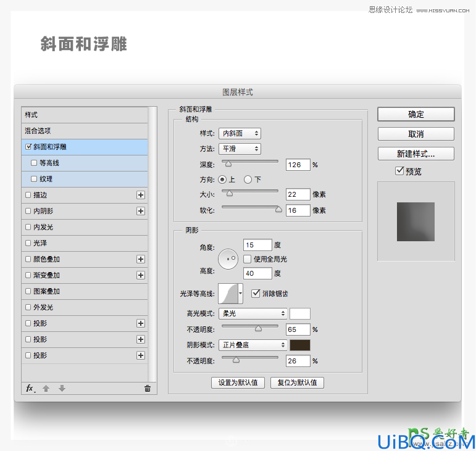Open the 高光模式 dropdown showing 柔光
Screen dimensions: 476x451
click(253, 313)
